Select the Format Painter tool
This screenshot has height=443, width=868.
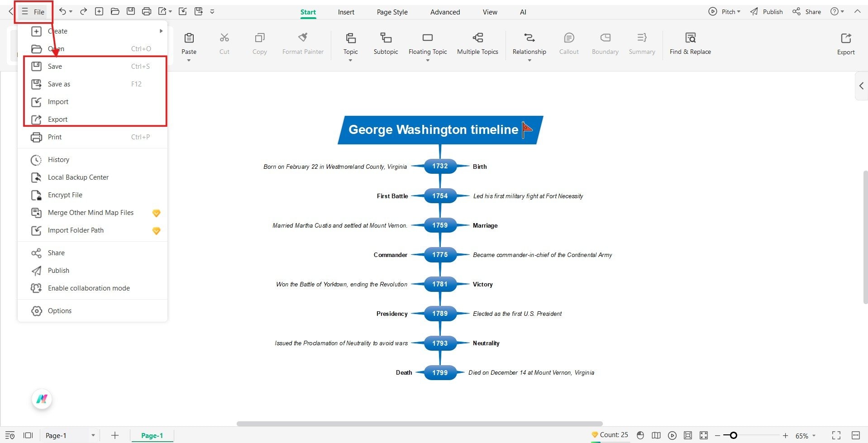303,43
